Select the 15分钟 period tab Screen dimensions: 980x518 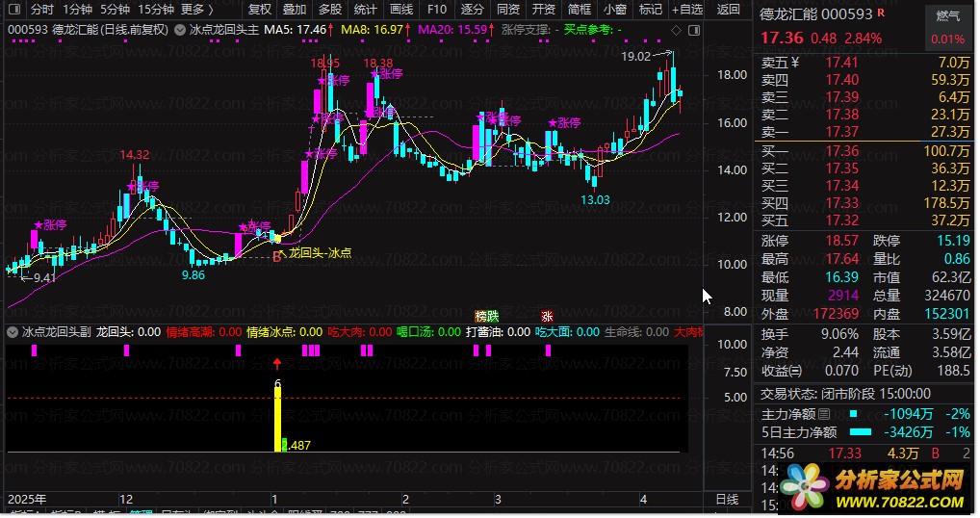click(156, 10)
